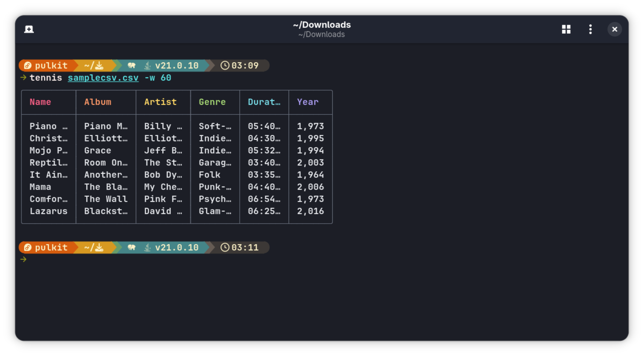Click the PHP elephant icon in the prompt
Screen dimensions: 644x356
132,65
